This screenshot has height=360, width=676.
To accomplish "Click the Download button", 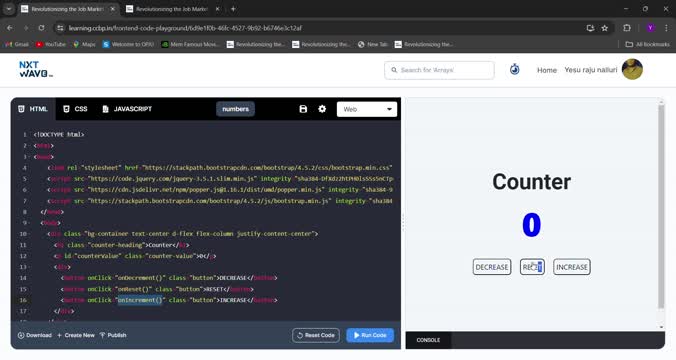I will point(34,335).
